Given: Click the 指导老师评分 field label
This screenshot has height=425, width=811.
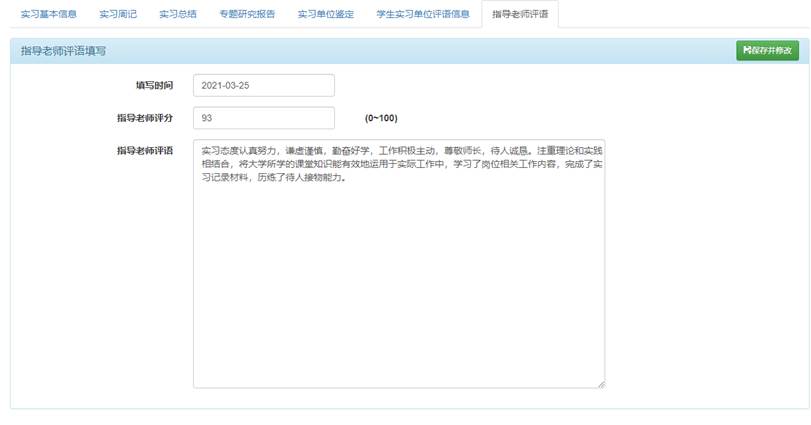Looking at the screenshot, I should [144, 118].
